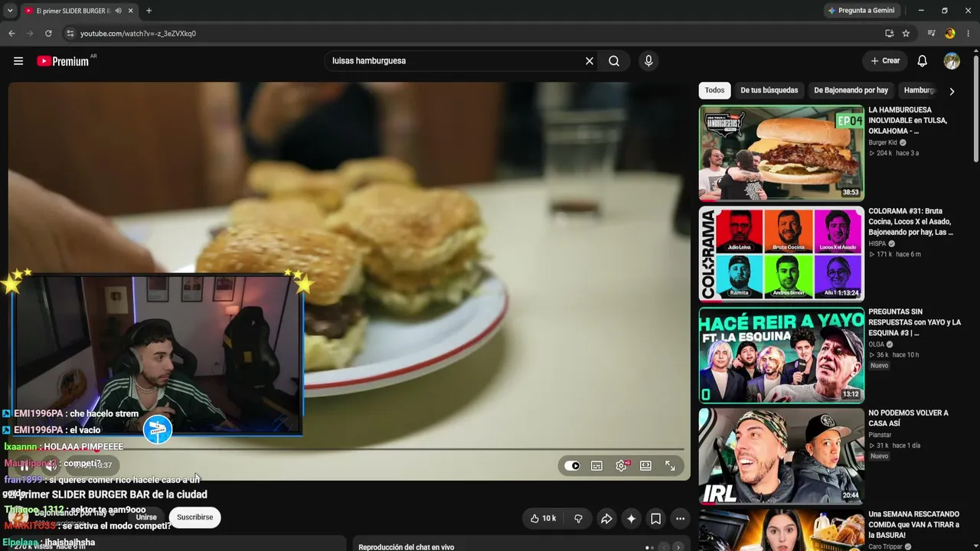Click Pregunta a Gemini button
Image resolution: width=980 pixels, height=551 pixels.
(861, 11)
